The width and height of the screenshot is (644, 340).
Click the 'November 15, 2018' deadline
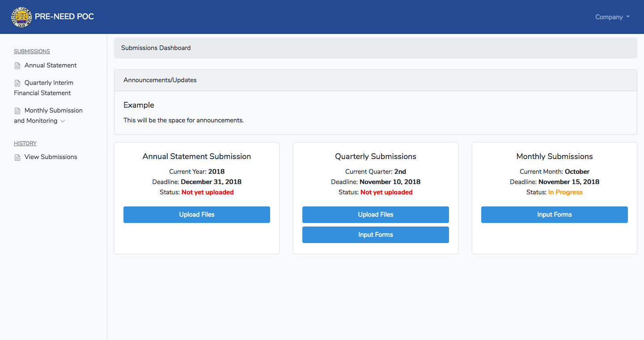[x=569, y=182]
